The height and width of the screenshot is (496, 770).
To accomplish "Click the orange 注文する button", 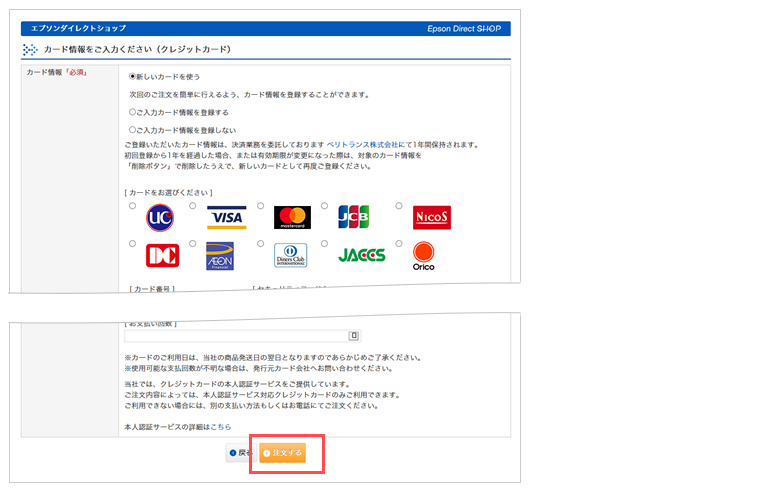I will [x=282, y=453].
